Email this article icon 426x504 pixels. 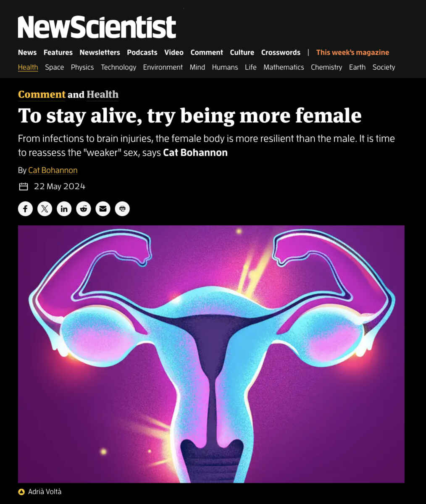[x=103, y=209]
